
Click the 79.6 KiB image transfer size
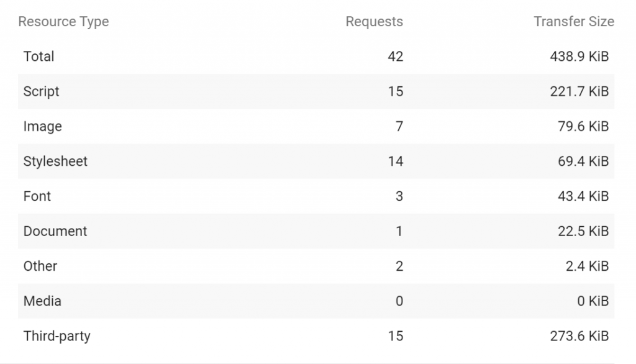583,126
